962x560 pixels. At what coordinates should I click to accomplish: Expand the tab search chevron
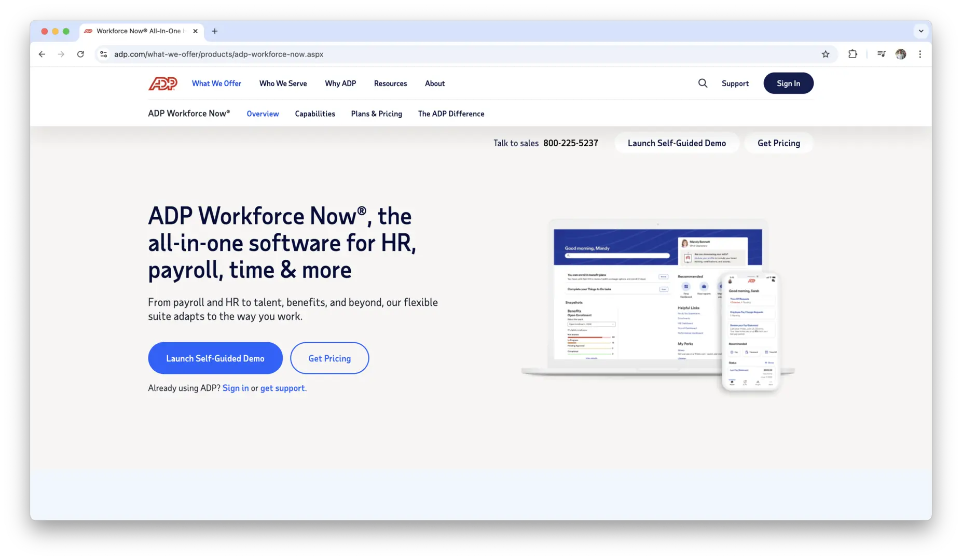[921, 31]
